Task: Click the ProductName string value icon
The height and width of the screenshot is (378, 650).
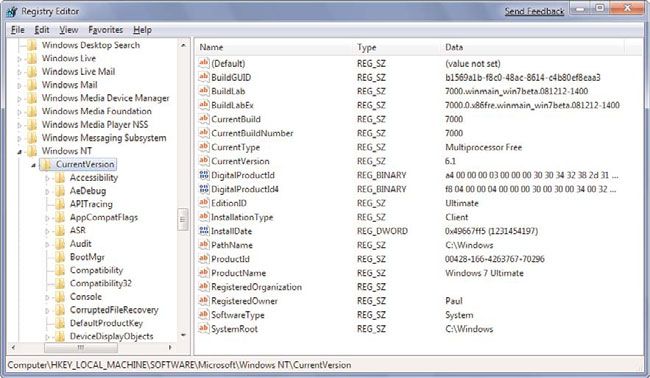Action: click(204, 273)
